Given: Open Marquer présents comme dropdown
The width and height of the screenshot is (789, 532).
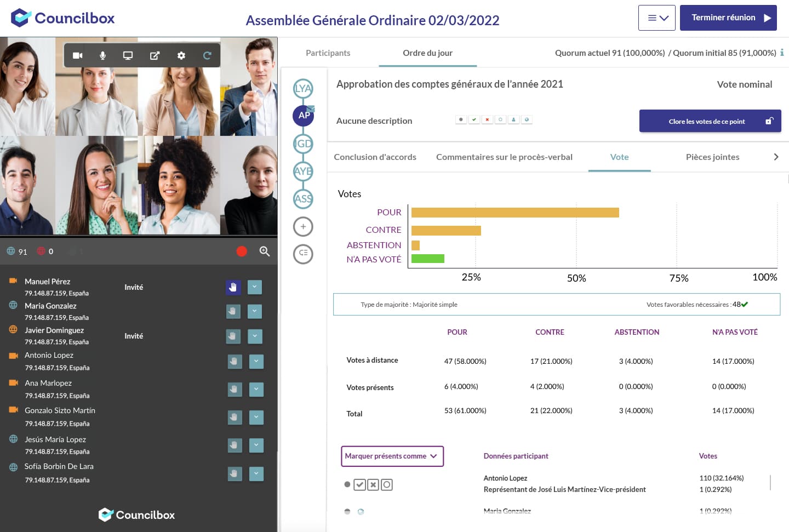Looking at the screenshot, I should (392, 456).
